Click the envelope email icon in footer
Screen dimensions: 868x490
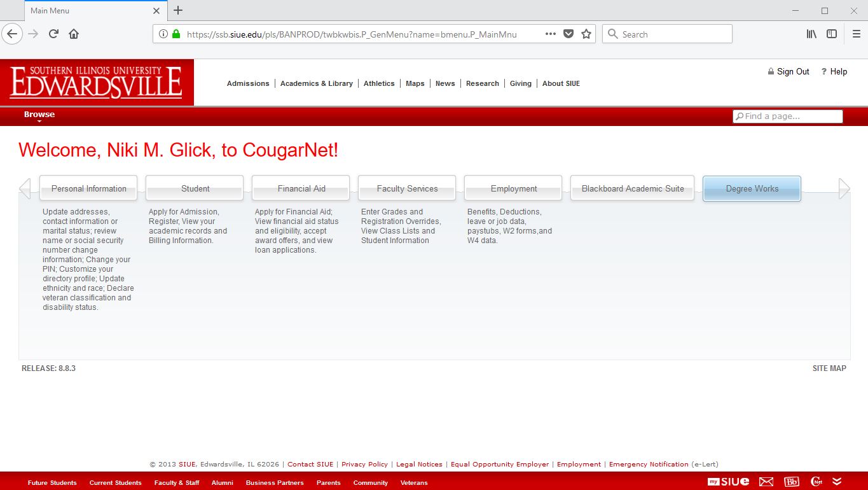point(766,482)
